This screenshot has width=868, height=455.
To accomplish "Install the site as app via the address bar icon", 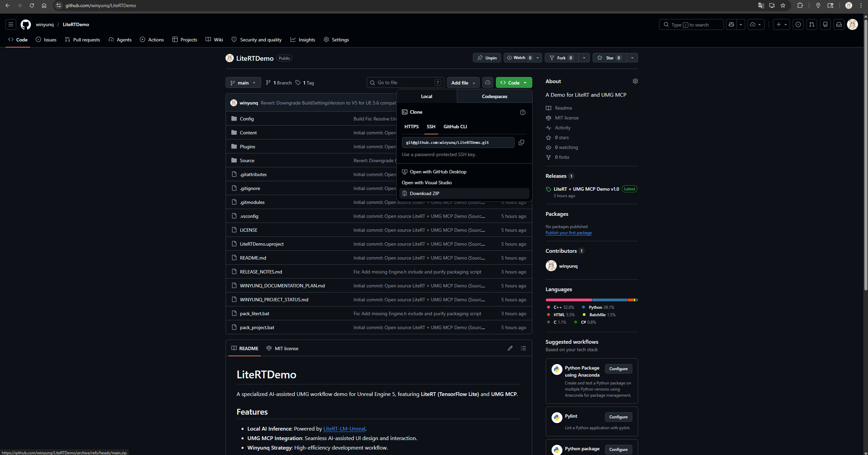I will [x=772, y=5].
